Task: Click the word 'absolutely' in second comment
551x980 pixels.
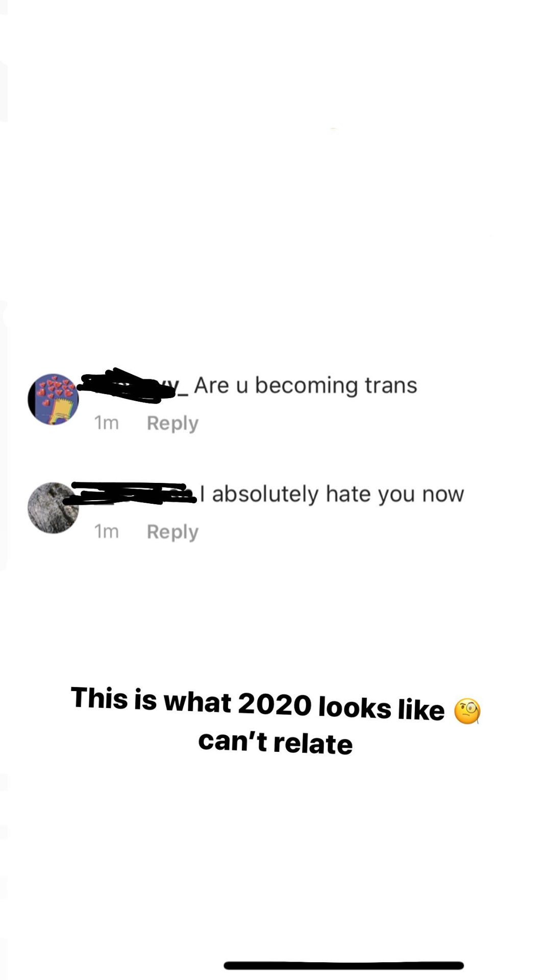Action: tap(265, 494)
